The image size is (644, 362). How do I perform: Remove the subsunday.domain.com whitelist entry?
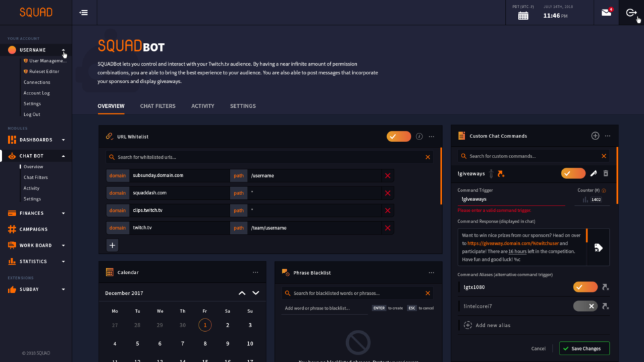(388, 176)
